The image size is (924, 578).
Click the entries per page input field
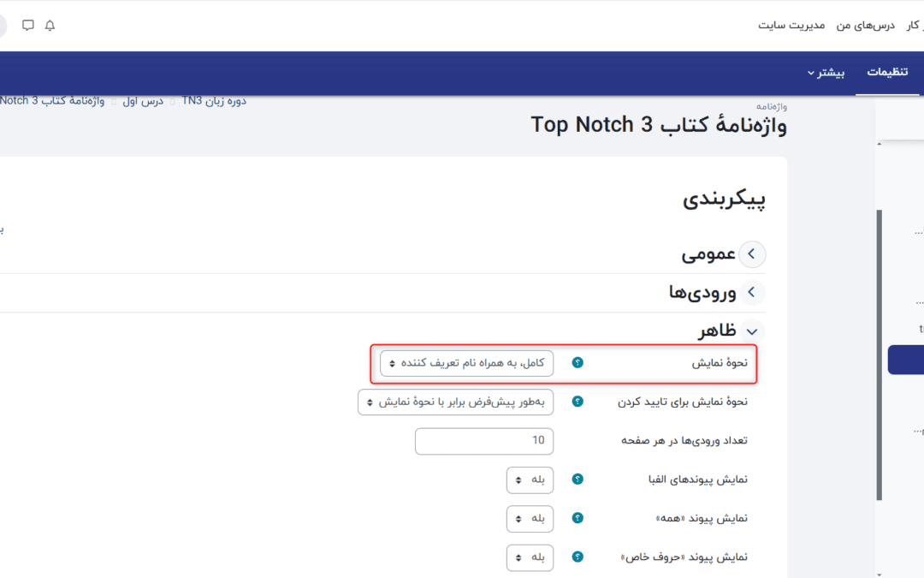[x=484, y=441]
